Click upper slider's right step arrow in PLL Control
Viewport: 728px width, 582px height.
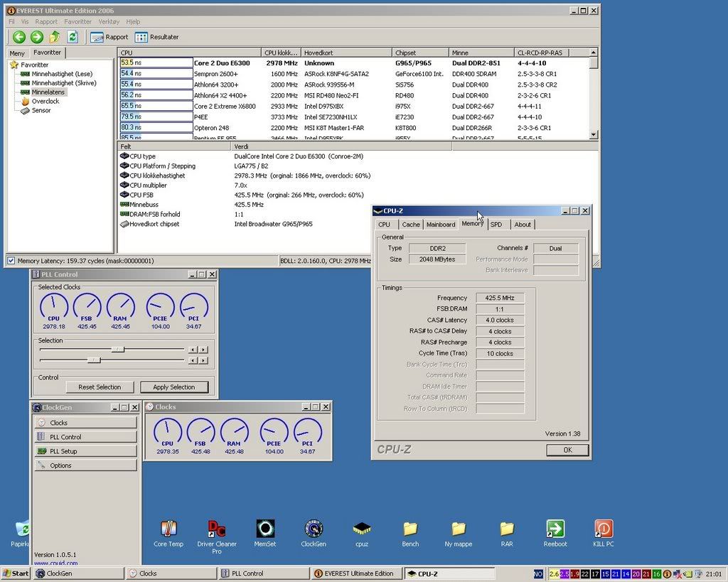click(x=203, y=350)
